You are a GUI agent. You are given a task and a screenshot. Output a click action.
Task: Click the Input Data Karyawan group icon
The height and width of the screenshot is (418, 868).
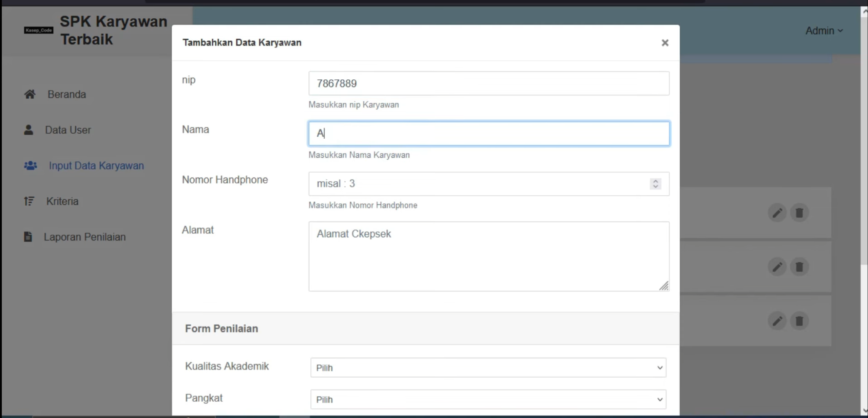click(x=31, y=165)
